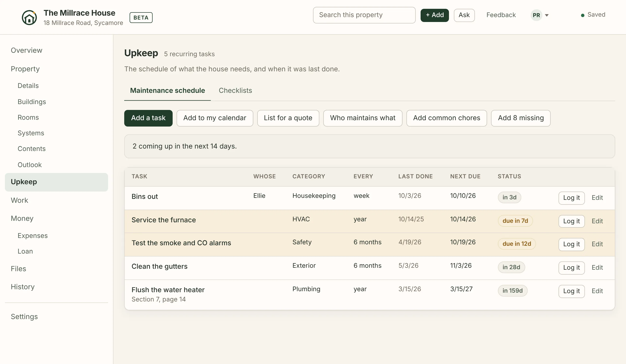Open Systems in sidebar

31,133
